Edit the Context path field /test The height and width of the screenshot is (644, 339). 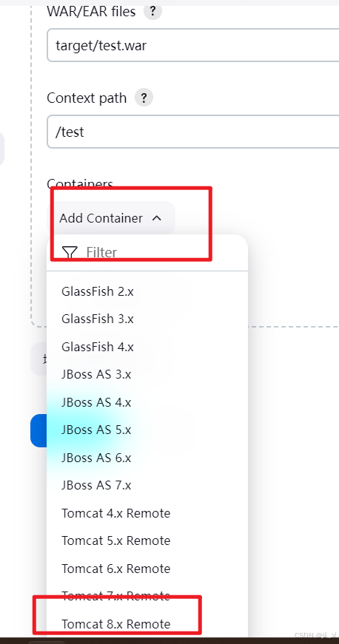coord(192,132)
